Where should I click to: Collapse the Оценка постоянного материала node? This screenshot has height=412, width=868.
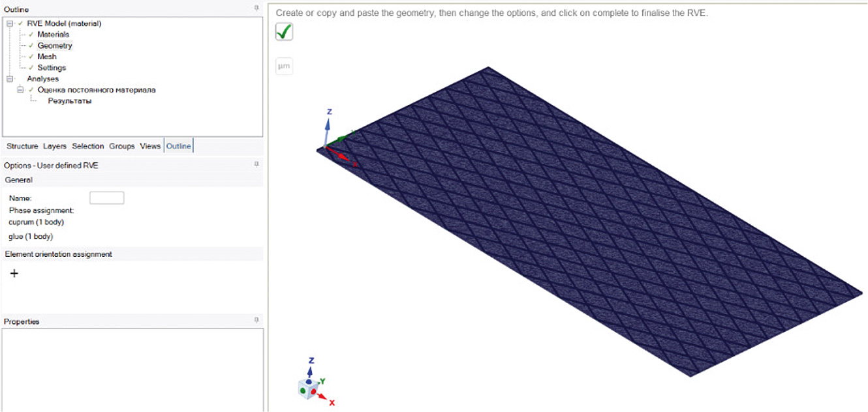pyautogui.click(x=20, y=90)
